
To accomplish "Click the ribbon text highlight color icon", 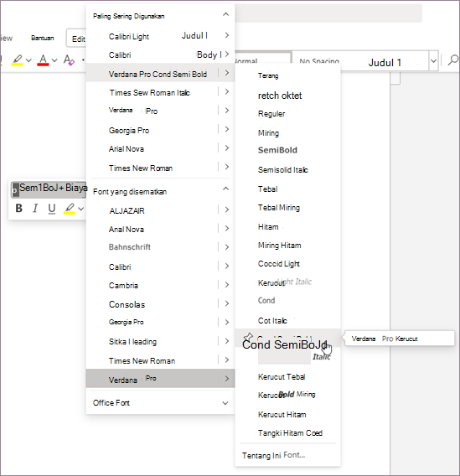I will click(18, 59).
